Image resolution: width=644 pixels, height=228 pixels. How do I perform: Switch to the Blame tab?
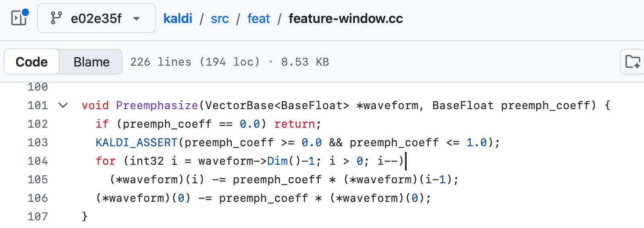pyautogui.click(x=91, y=62)
